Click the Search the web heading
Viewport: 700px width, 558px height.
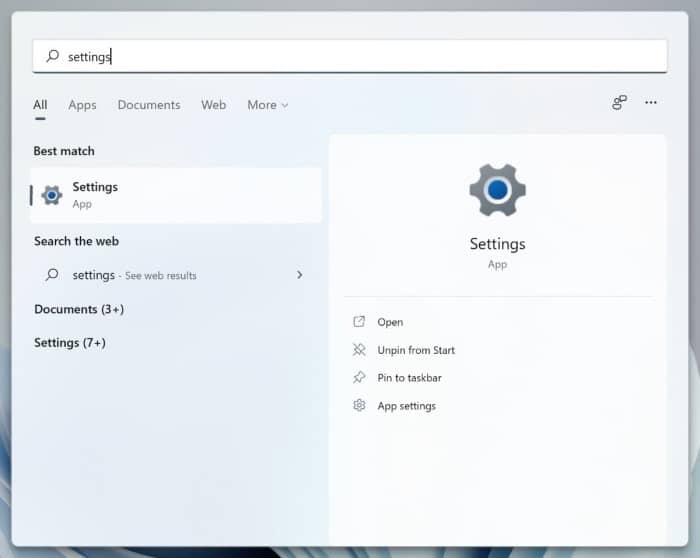(x=76, y=241)
